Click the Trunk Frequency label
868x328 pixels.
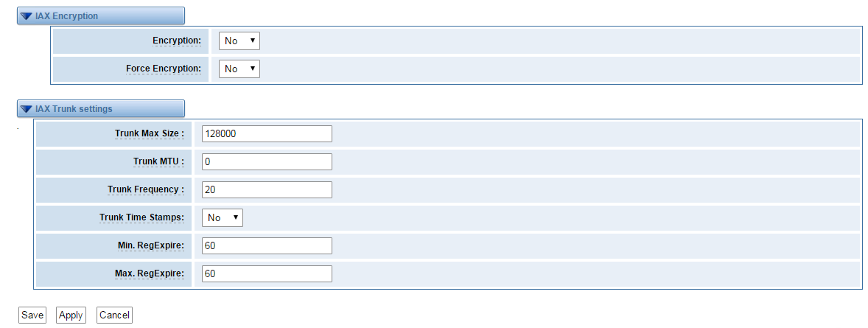(x=146, y=189)
